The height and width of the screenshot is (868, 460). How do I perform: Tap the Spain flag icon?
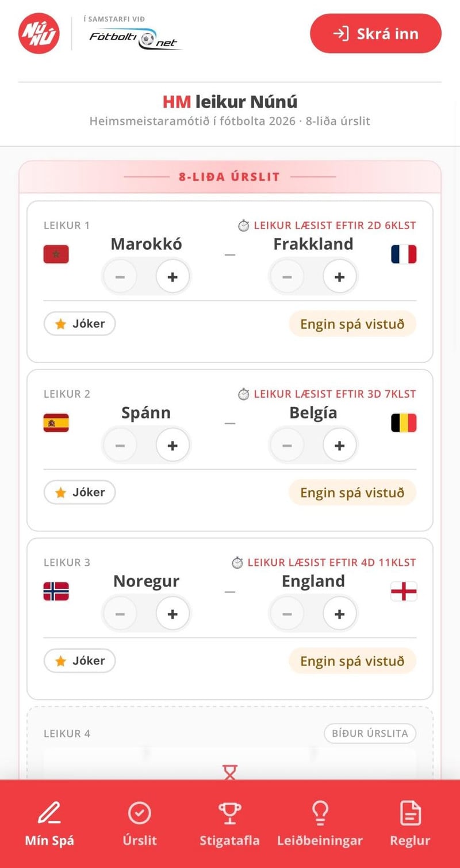click(x=56, y=422)
